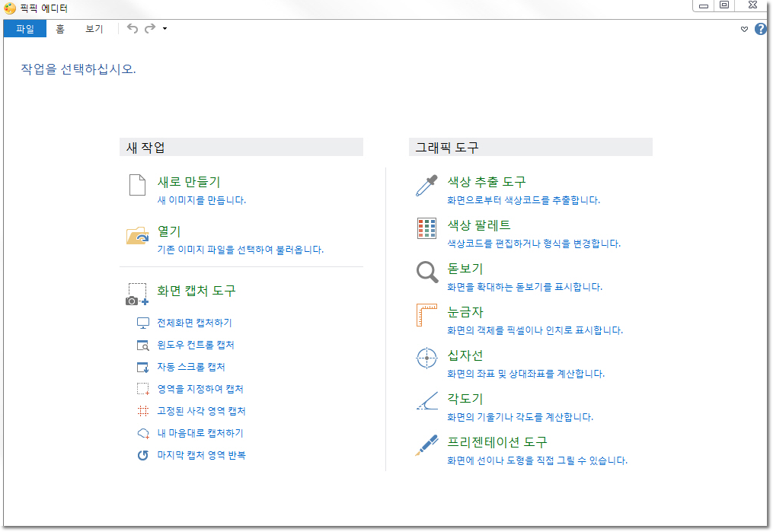Click description '색상코드를 편집하거나 형식을 변경합니다.'

tap(534, 244)
